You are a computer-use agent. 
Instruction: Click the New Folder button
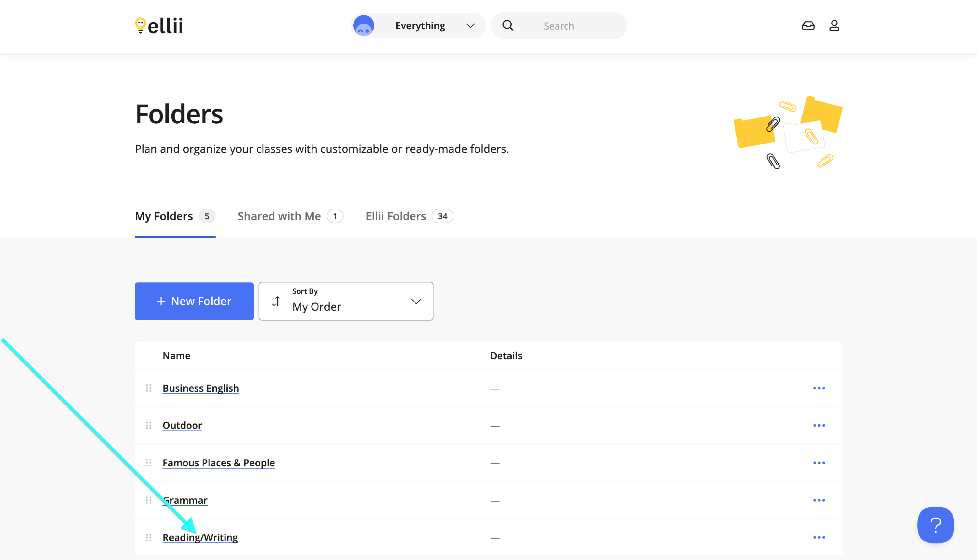[x=194, y=301]
